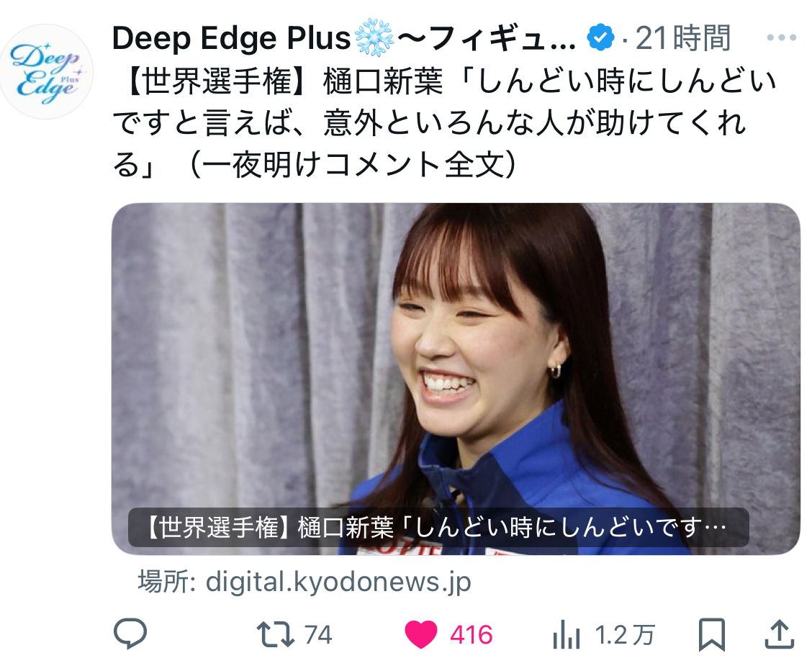Open the post text about 樋口新葉
This screenshot has height=671, width=812.
tap(444, 123)
